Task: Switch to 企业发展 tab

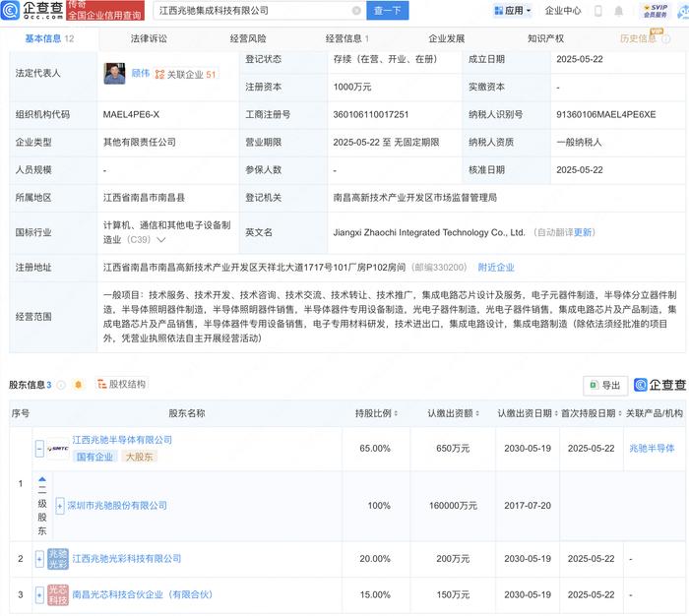Action: coord(447,38)
